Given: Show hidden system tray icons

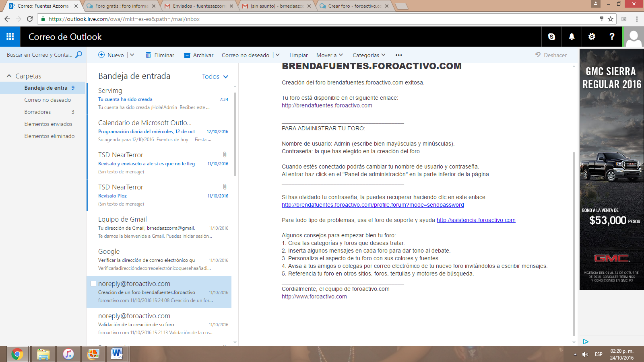Looking at the screenshot, I should point(575,354).
